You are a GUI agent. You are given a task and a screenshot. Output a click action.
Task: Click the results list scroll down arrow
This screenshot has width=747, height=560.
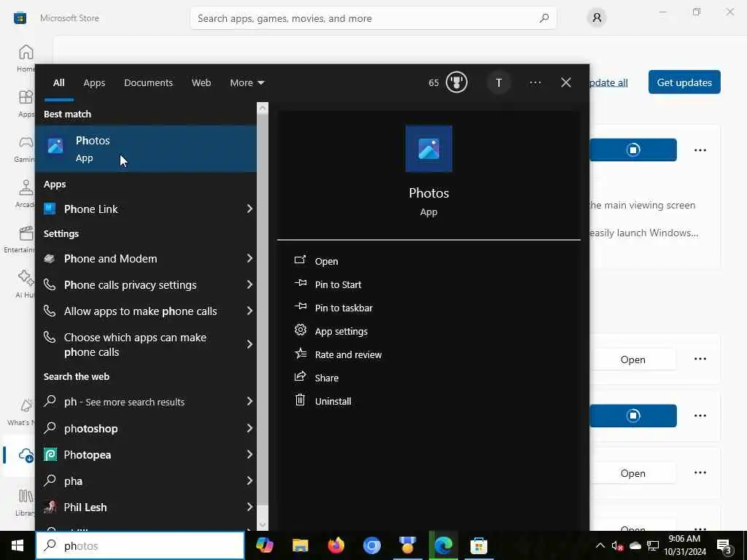point(263,525)
